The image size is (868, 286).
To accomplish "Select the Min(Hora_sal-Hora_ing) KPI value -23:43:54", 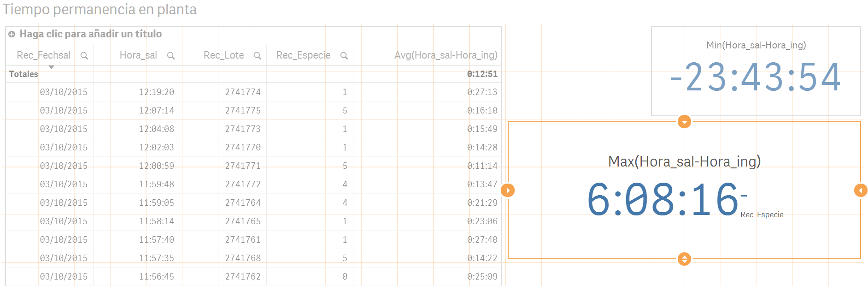I will point(756,77).
